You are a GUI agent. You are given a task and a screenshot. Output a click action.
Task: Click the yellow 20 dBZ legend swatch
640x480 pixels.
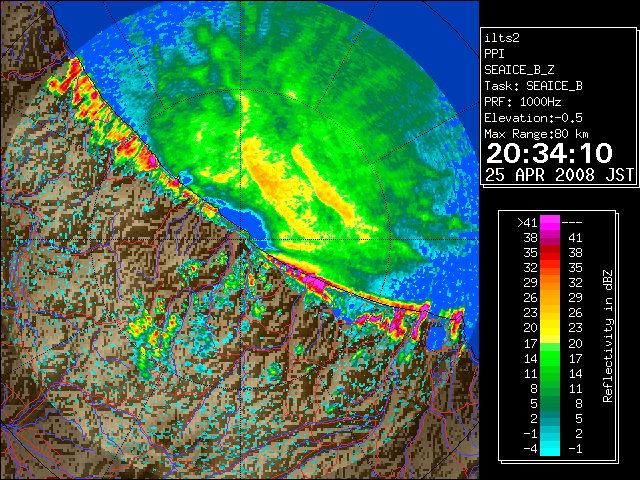click(x=550, y=328)
